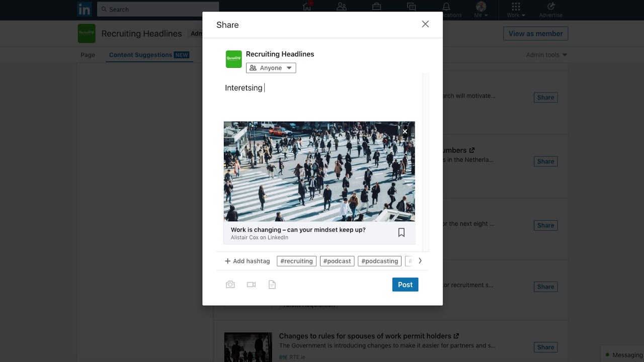Switch to Content Suggestions tab
Screen dimensions: 644x362
149,55
